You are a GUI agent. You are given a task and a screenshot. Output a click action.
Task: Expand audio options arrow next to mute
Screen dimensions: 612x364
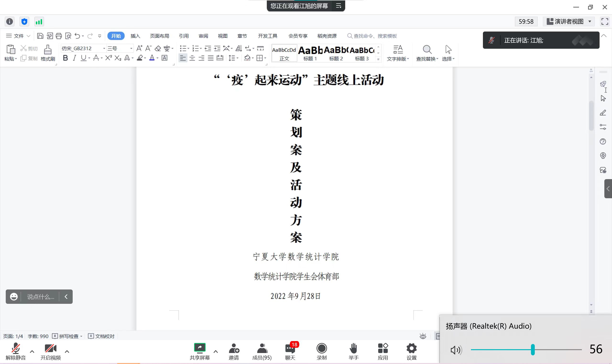click(32, 352)
